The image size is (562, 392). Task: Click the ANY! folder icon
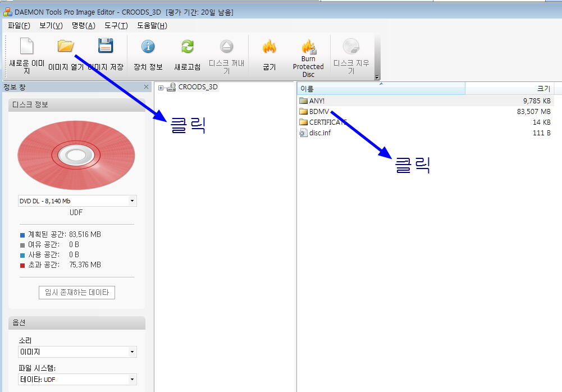coord(304,101)
